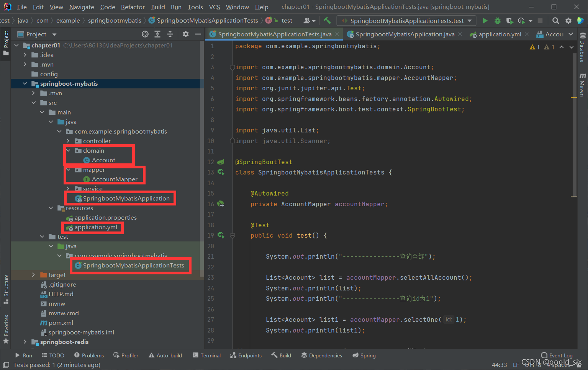Open the TODO tool window
The width and height of the screenshot is (588, 370).
pos(53,355)
